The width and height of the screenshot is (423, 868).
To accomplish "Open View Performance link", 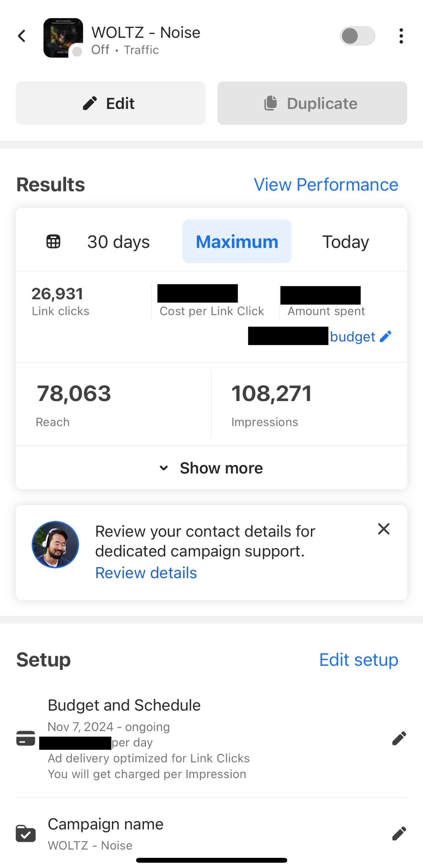I will click(326, 185).
